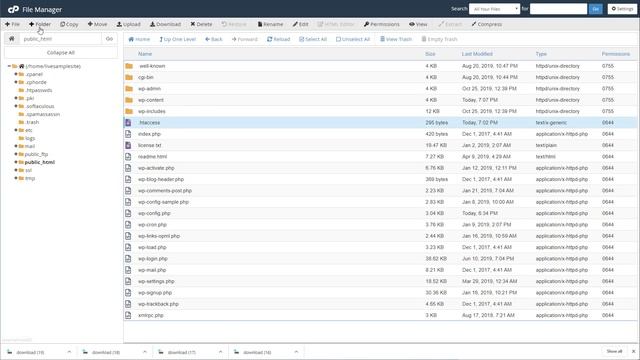Image resolution: width=640 pixels, height=360 pixels.
Task: Select the logs folder in the tree
Action: point(30,138)
